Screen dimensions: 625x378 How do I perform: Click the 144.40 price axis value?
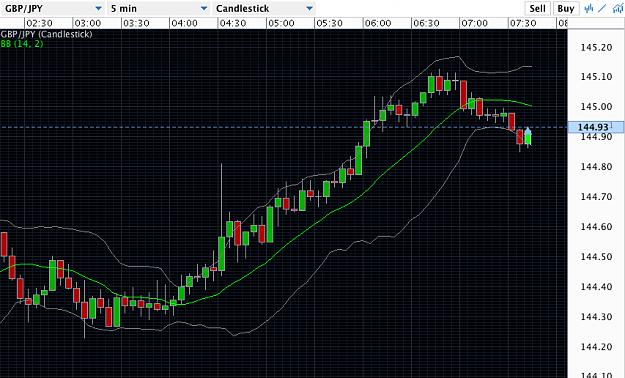coord(596,287)
